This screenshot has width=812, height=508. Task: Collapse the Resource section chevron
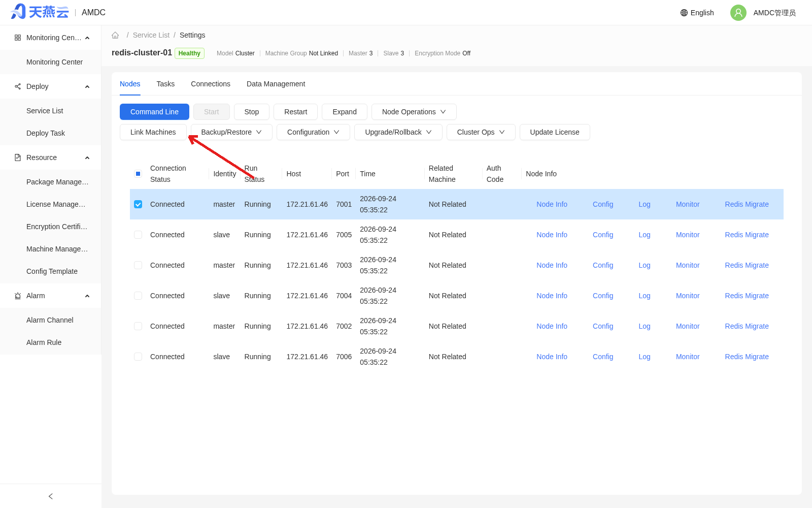pos(87,158)
